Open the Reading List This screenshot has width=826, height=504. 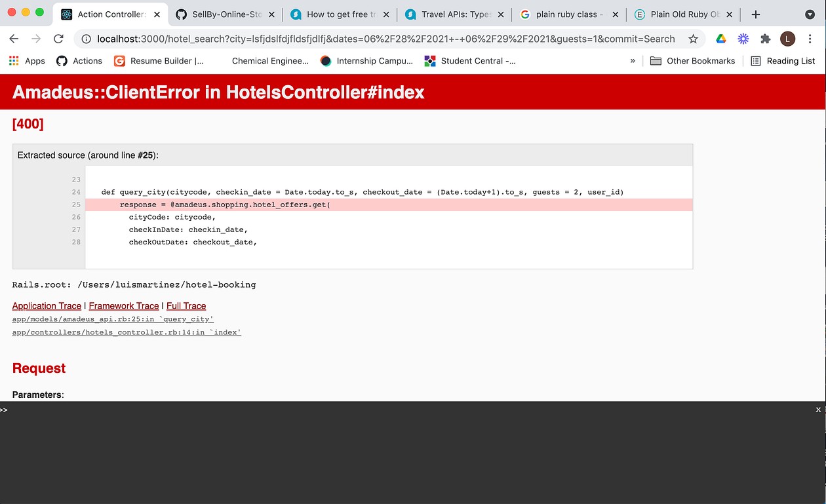tap(783, 61)
